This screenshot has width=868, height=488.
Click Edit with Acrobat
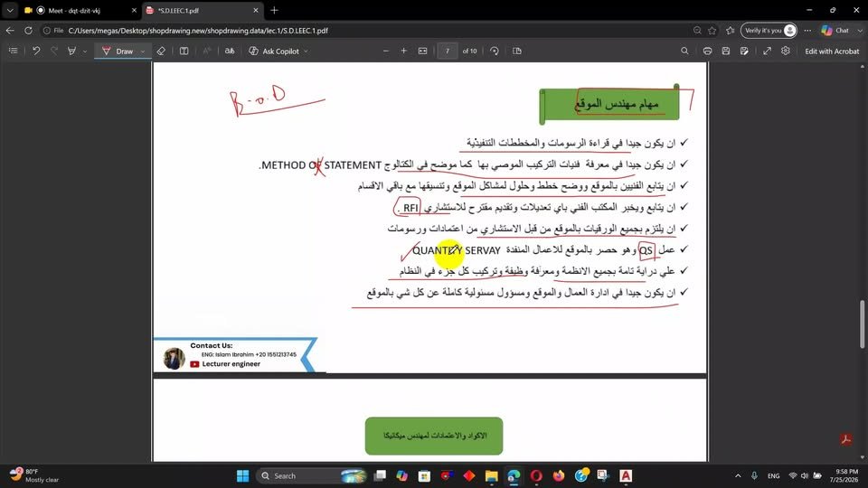tap(832, 51)
